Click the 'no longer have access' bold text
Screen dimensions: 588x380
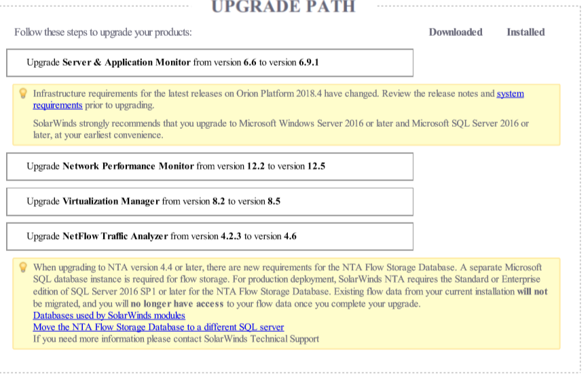177,303
